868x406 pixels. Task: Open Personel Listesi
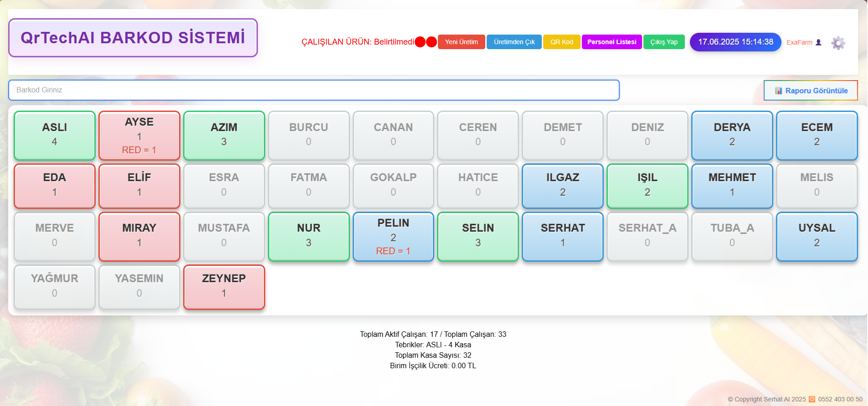pos(611,42)
